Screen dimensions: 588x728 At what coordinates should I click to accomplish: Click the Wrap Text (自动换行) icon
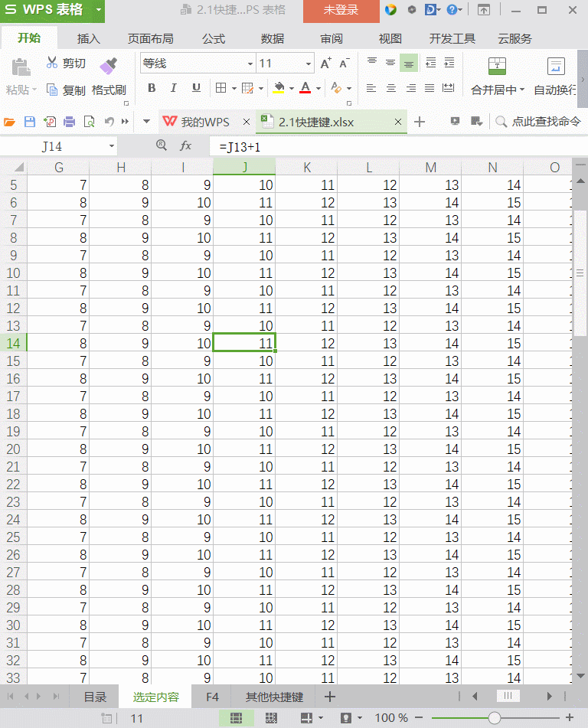556,67
